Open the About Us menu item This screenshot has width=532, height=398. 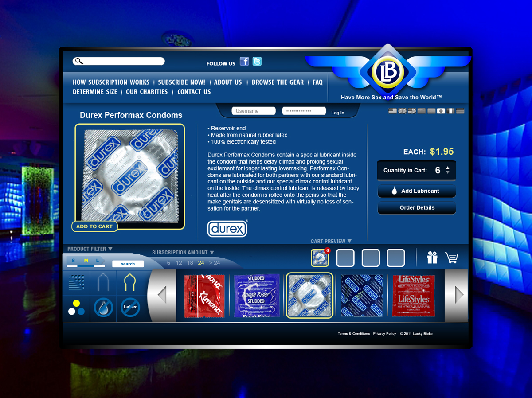[x=228, y=82]
